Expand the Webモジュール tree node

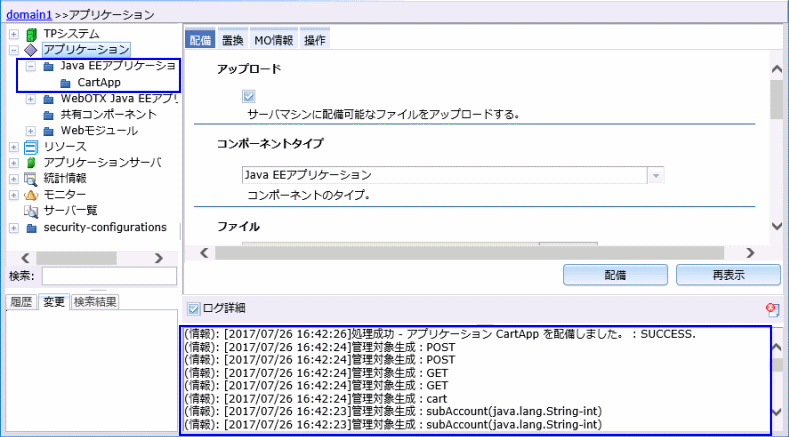(31, 130)
